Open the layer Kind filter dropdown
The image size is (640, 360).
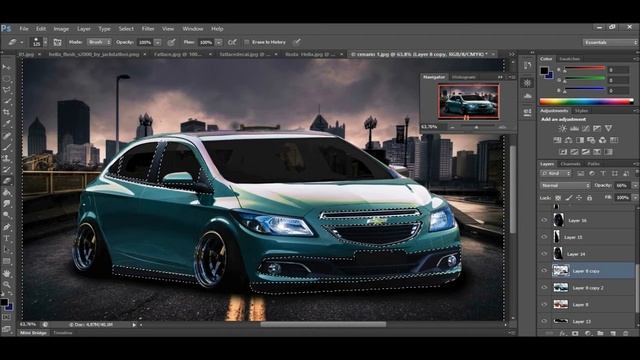point(556,173)
